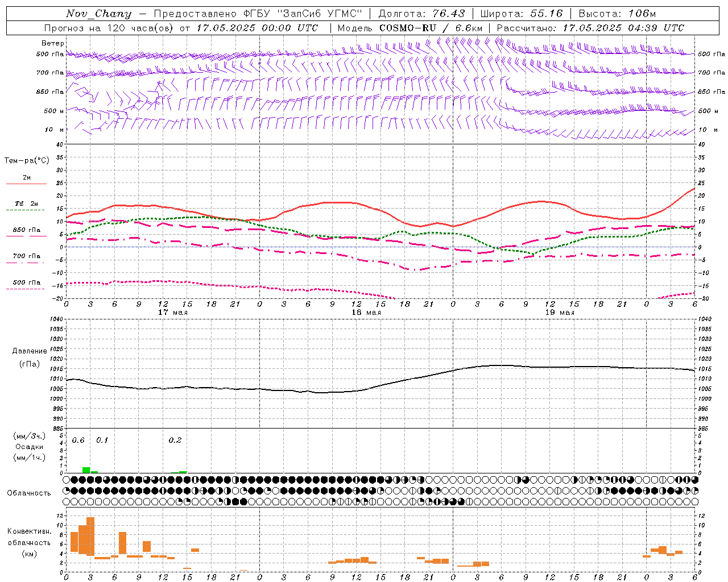
Task: Click the '850 гПа' temperature legend entry
Action: [x=27, y=230]
